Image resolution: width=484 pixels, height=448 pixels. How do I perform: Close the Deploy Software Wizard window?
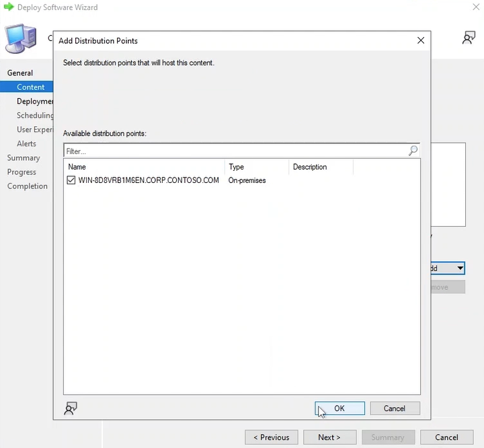[x=476, y=7]
